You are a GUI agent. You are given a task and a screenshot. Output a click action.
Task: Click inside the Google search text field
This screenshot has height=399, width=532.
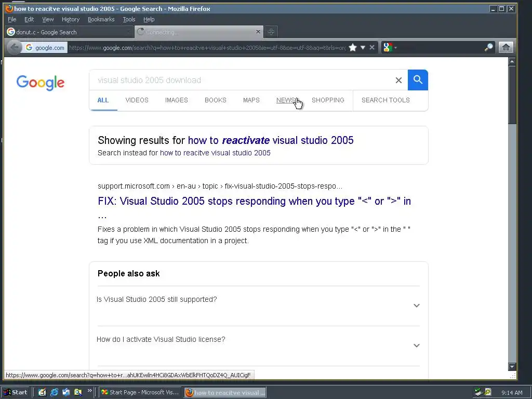click(x=243, y=80)
